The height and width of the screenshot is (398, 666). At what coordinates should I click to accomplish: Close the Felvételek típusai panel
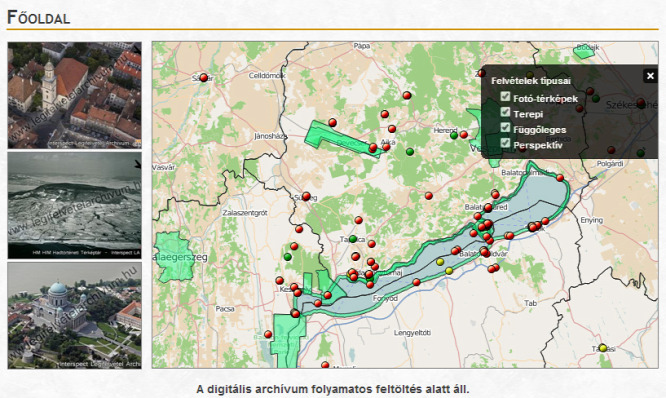click(650, 76)
